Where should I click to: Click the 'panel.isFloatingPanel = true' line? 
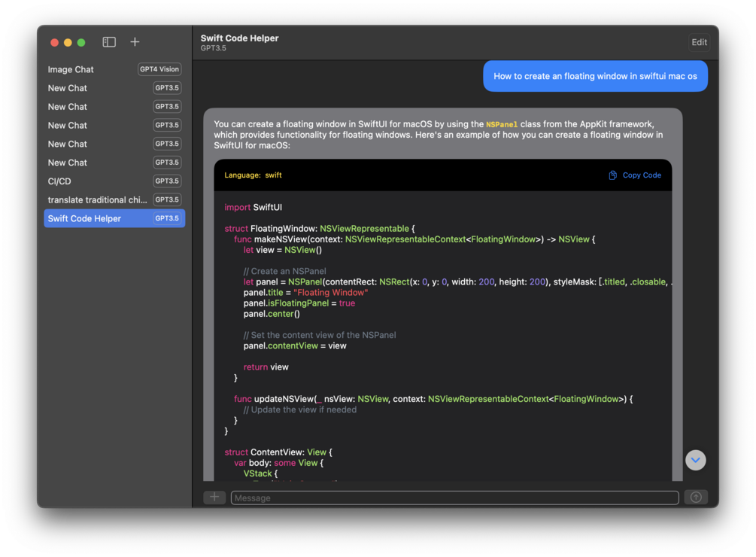[299, 303]
